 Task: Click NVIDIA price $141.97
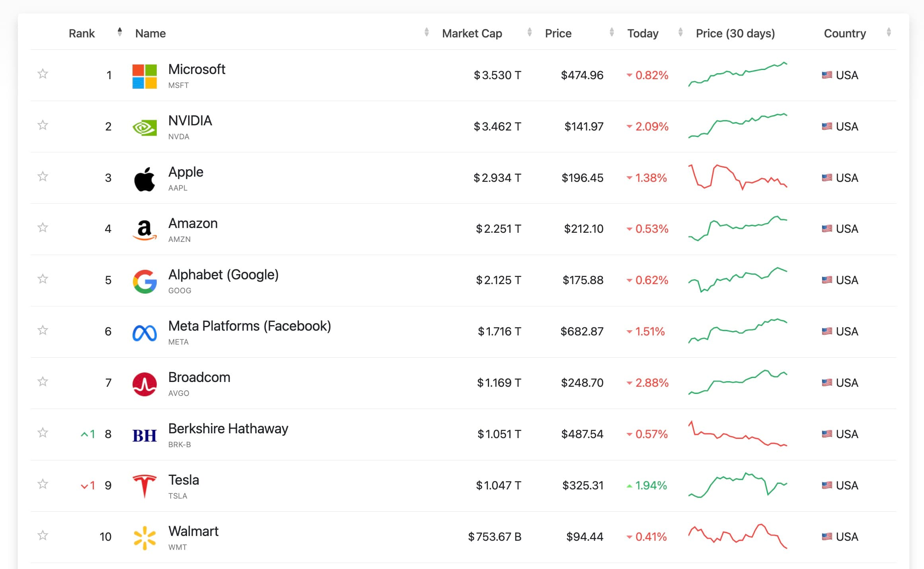click(x=584, y=127)
